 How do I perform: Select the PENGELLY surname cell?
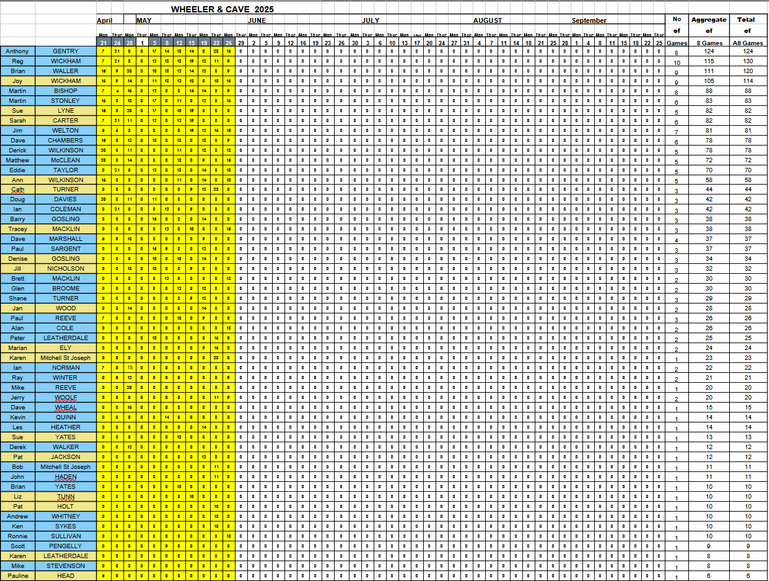point(66,546)
